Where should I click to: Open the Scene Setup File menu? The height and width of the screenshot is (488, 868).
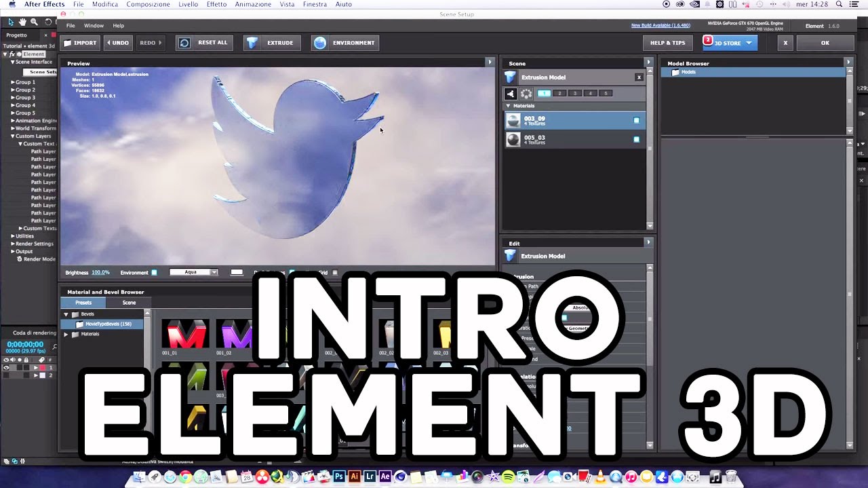(71, 26)
